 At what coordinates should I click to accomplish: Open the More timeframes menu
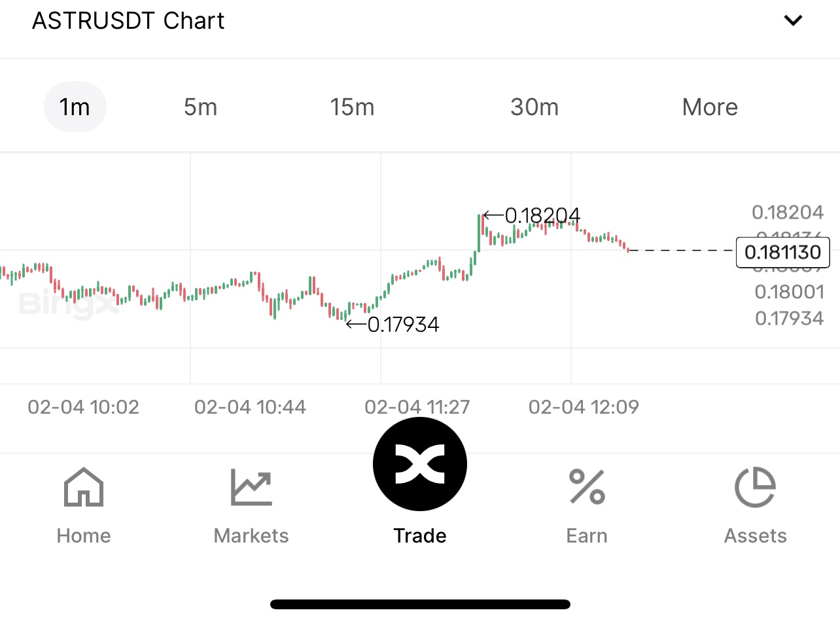[x=710, y=107]
